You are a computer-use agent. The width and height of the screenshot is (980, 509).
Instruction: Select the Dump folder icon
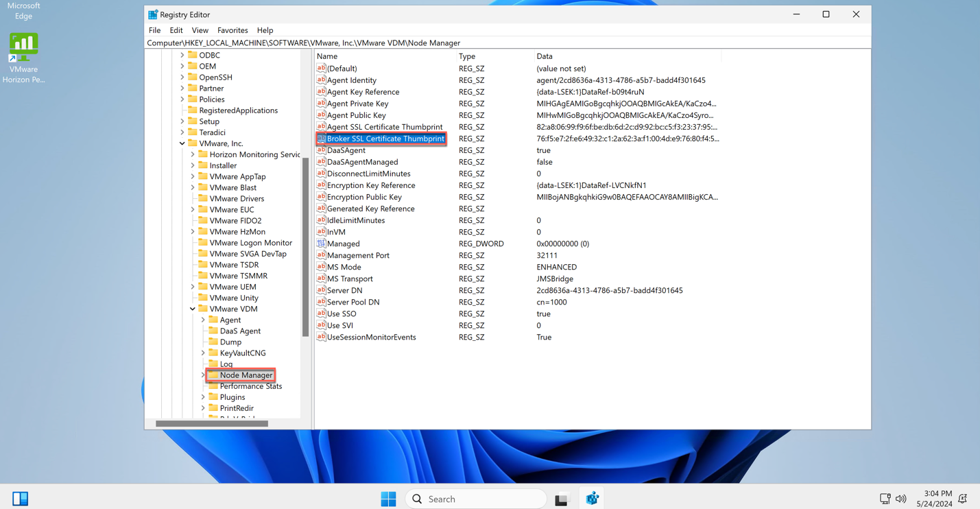(213, 342)
